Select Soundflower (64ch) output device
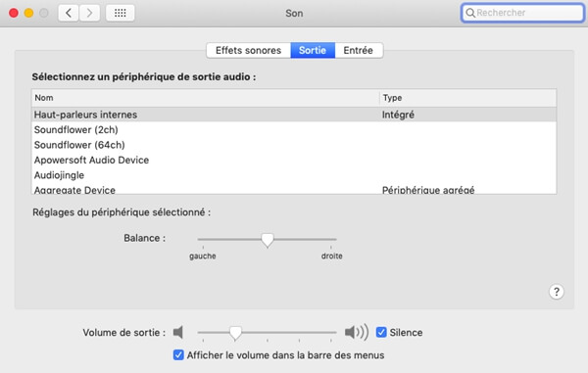The image size is (588, 373). (x=294, y=145)
